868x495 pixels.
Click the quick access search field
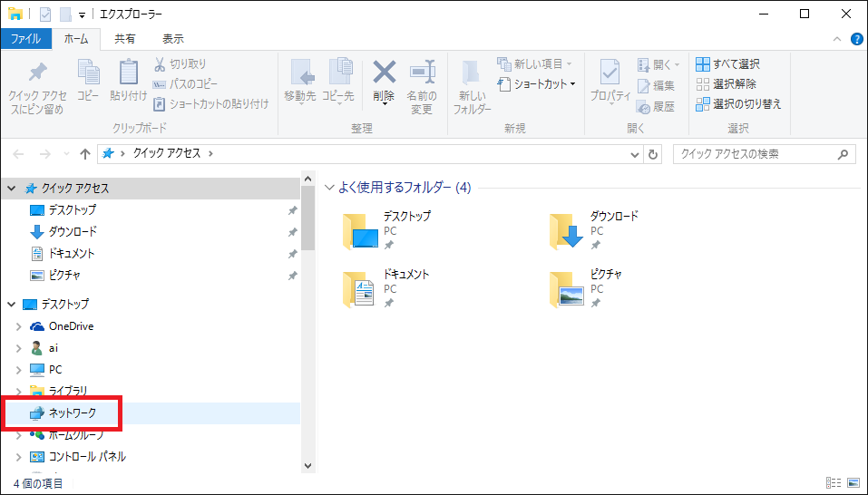coord(756,154)
